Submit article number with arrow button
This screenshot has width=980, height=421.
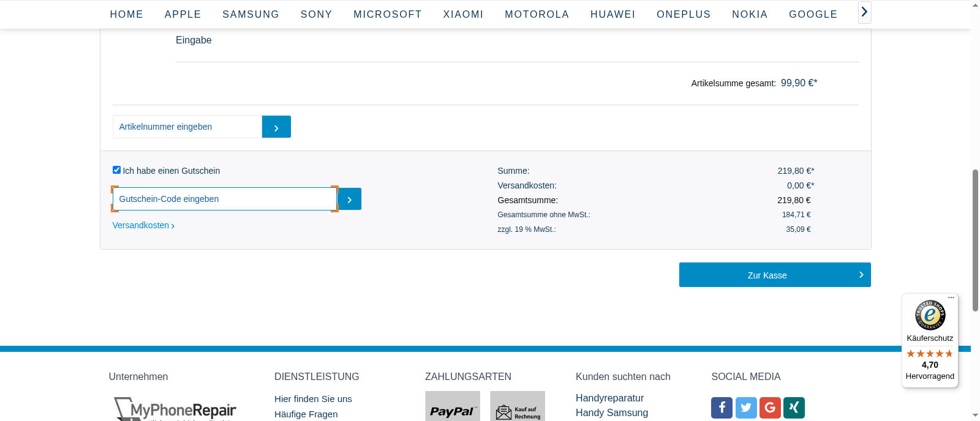tap(276, 127)
